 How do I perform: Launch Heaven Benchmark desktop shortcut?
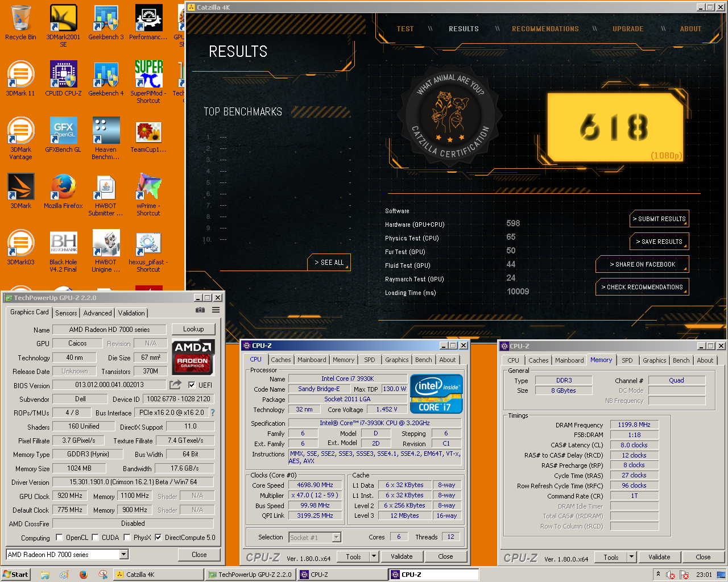[x=106, y=138]
